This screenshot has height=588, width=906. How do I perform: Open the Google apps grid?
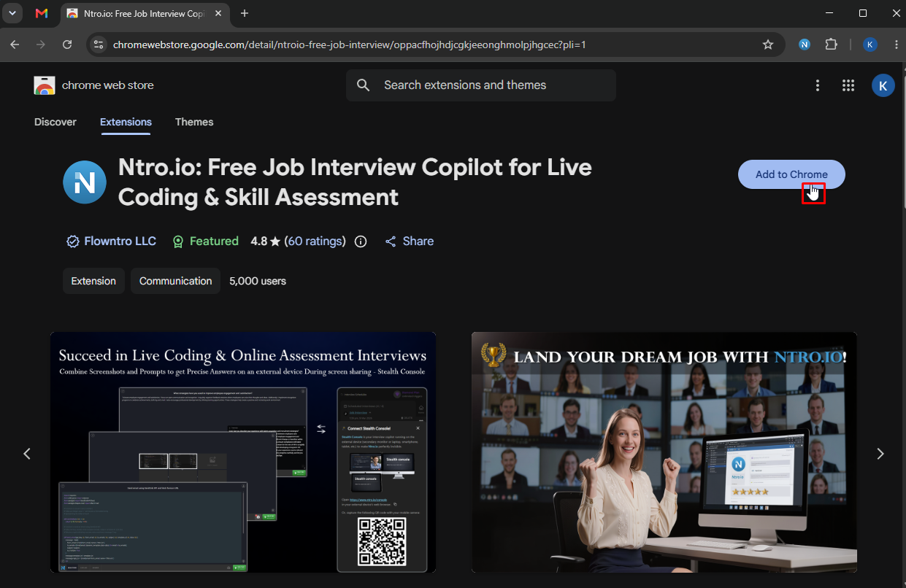coord(848,85)
